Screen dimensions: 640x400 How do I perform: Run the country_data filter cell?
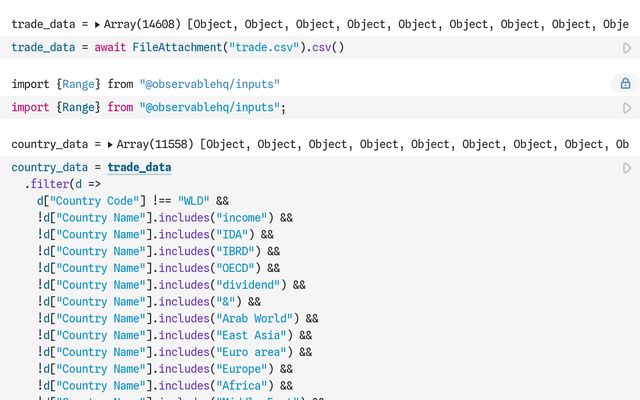click(627, 168)
